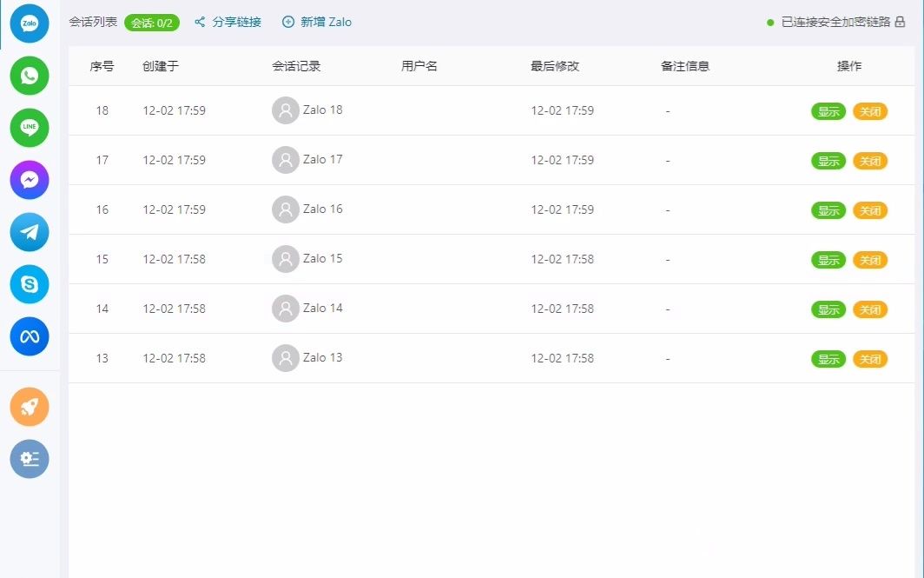The height and width of the screenshot is (578, 924).
Task: Switch to the LINE channel
Action: point(29,128)
